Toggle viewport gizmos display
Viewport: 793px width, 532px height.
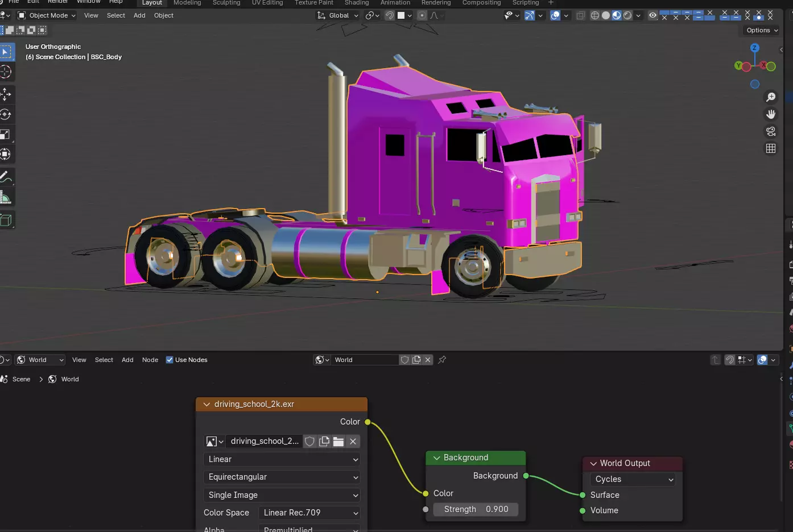(x=530, y=15)
